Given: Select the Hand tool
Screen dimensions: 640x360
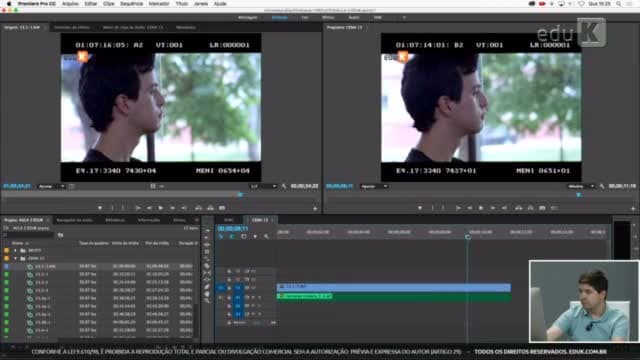Looking at the screenshot, I should (x=207, y=293).
